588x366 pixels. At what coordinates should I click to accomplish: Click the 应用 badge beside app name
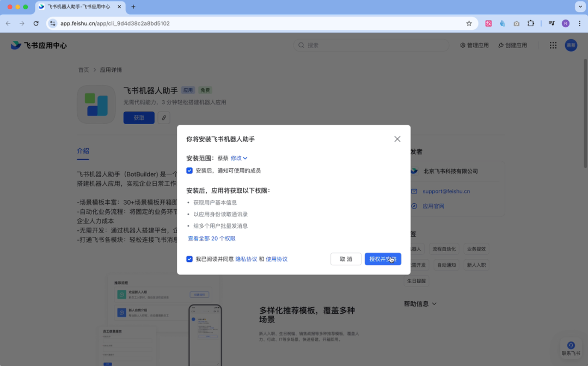click(x=188, y=90)
